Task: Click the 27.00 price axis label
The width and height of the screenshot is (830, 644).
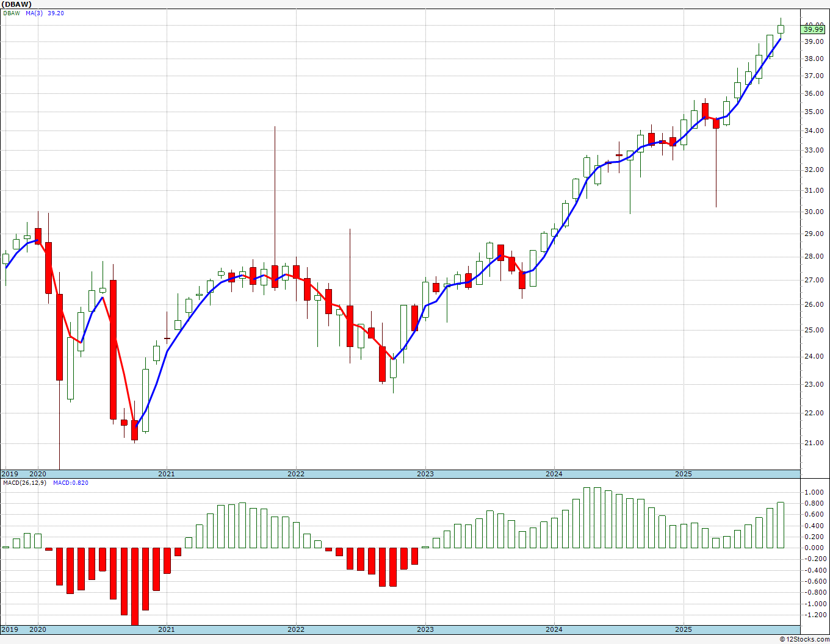Action: [814, 280]
